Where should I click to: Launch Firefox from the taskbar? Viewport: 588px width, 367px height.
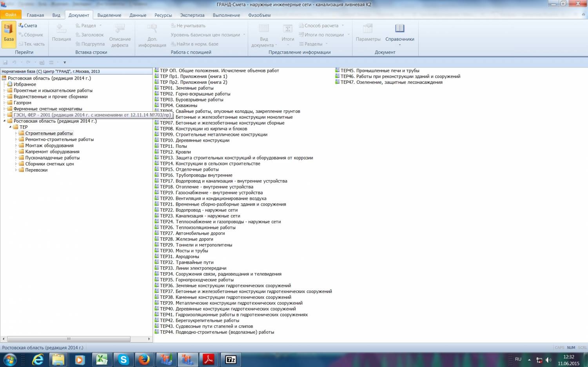tap(144, 360)
